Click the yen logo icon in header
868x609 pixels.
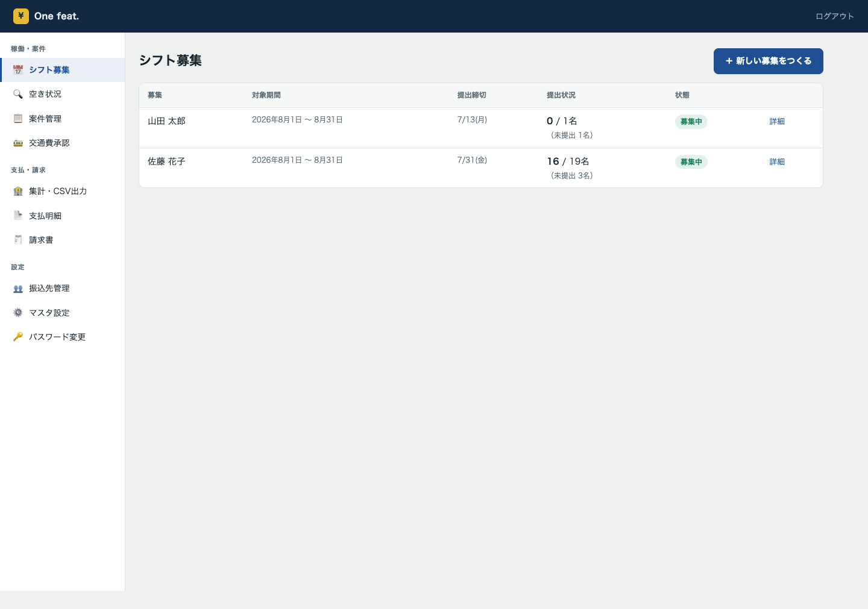click(x=21, y=16)
